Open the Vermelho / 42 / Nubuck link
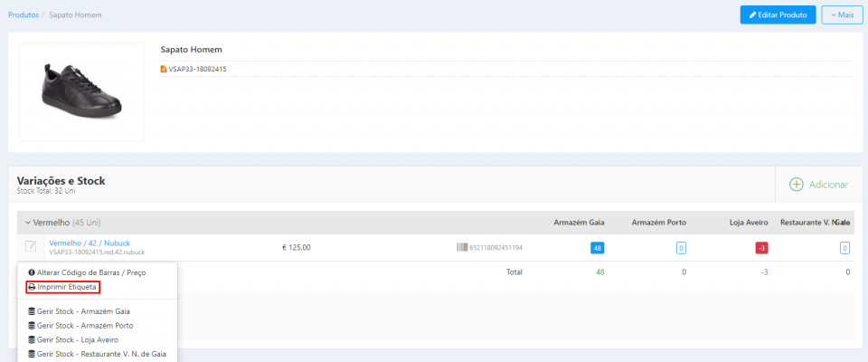 (x=90, y=243)
